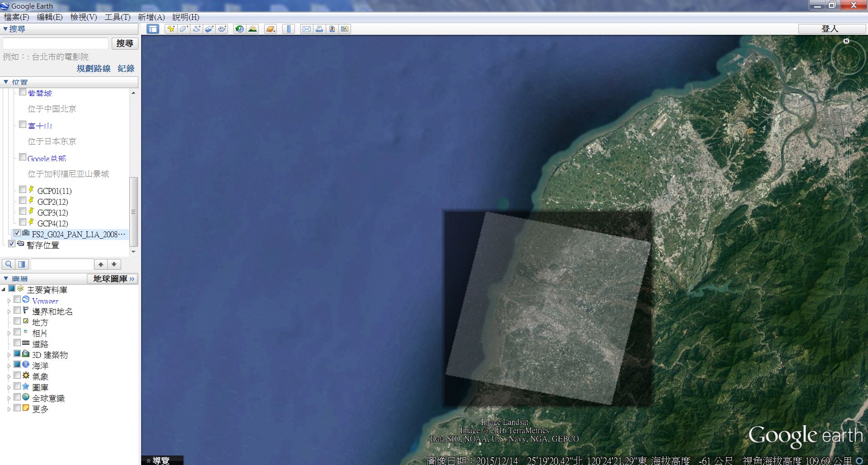Open the 工具(T) menu
This screenshot has height=465, width=868.
click(x=117, y=17)
